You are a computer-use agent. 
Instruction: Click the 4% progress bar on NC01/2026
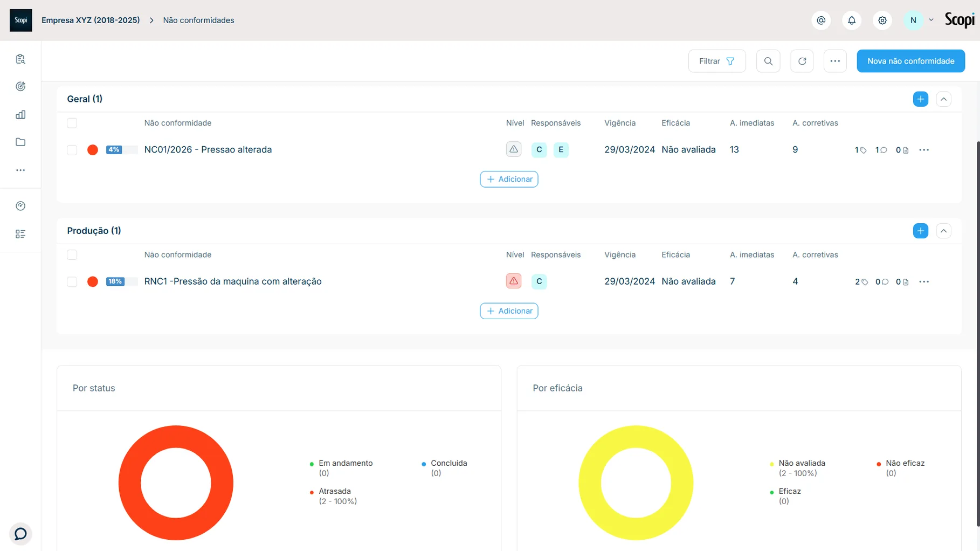tap(122, 150)
